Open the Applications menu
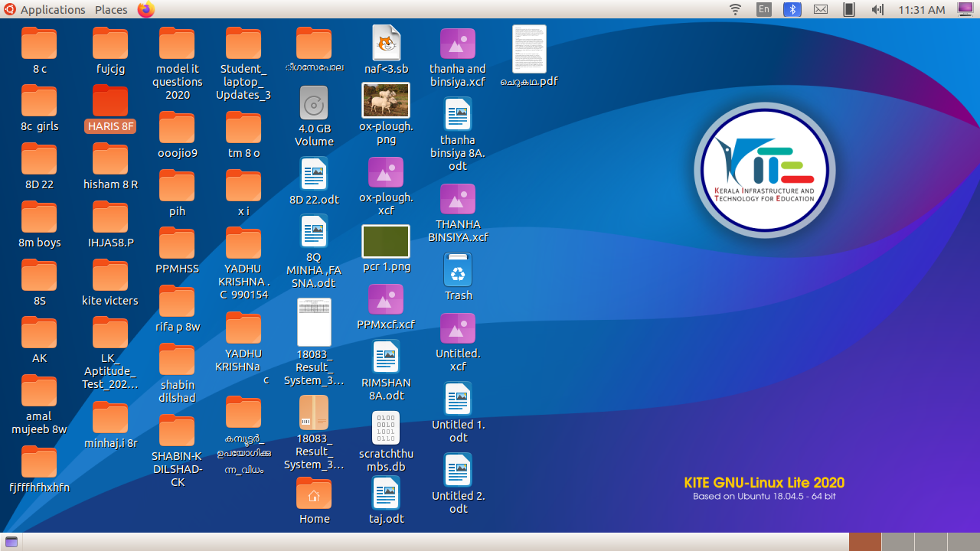Image resolution: width=980 pixels, height=551 pixels. tap(45, 9)
